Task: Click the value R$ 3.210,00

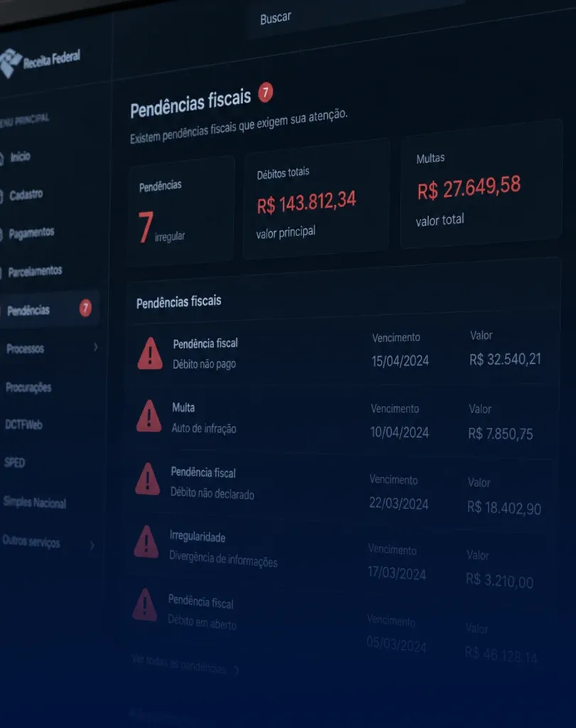Action: click(x=499, y=580)
